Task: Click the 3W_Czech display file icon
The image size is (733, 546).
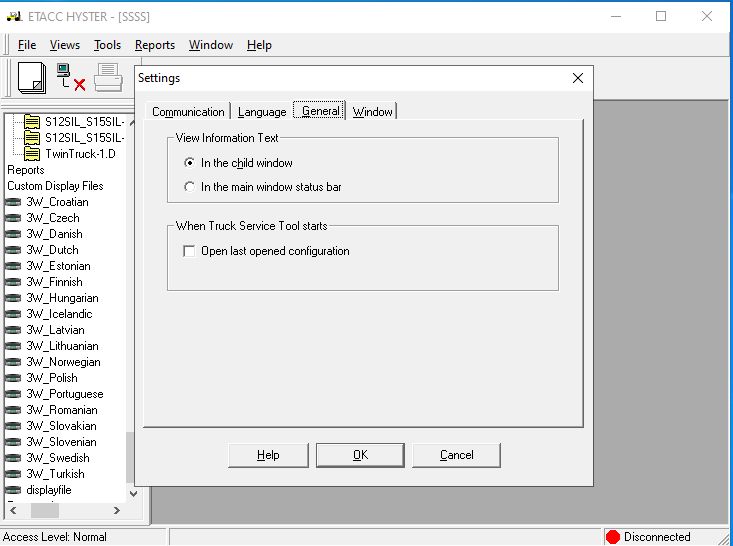Action: 13,218
